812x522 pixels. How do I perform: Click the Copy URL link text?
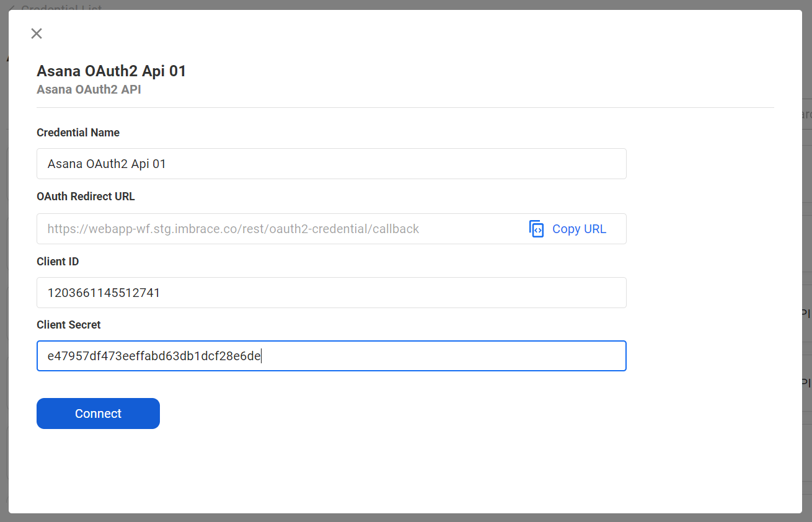coord(579,229)
